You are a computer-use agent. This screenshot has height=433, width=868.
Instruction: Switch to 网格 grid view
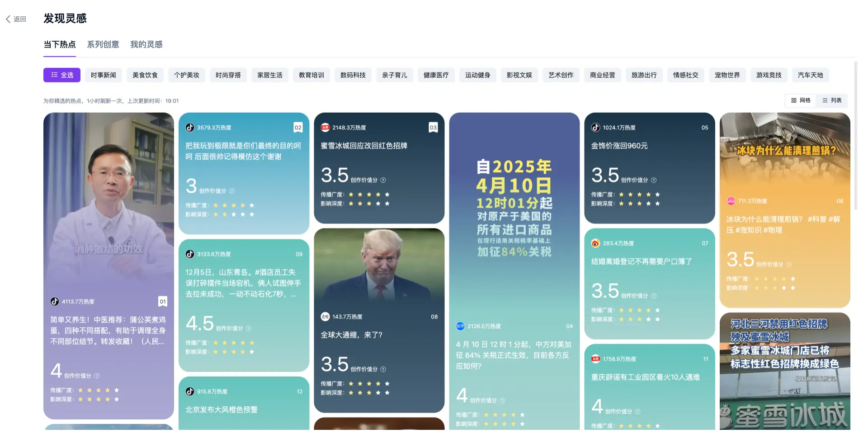801,100
